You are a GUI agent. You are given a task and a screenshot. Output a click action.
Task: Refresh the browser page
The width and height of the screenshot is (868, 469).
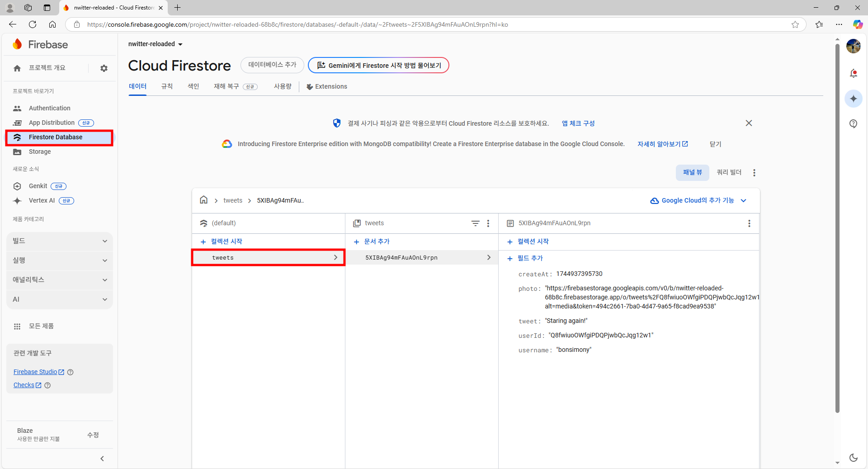(x=33, y=24)
